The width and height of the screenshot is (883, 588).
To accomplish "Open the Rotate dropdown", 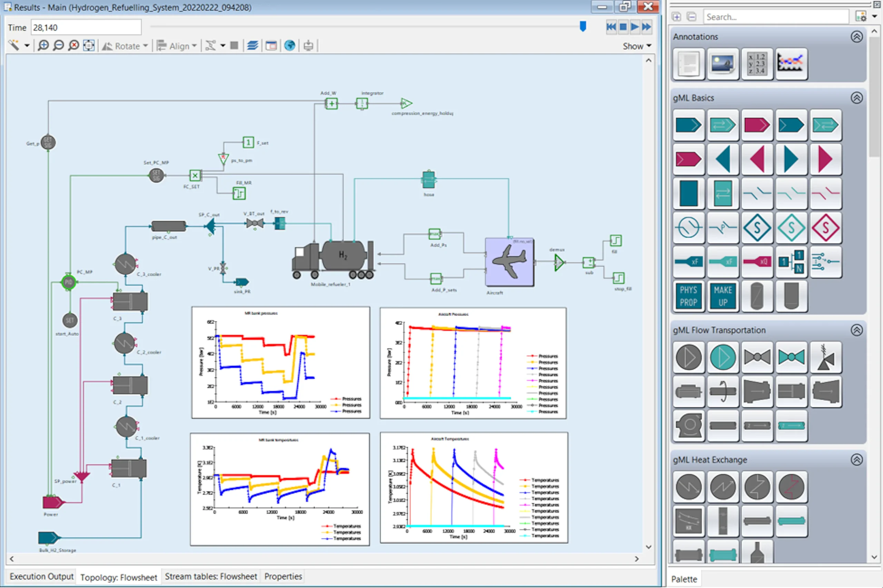I will coord(125,46).
